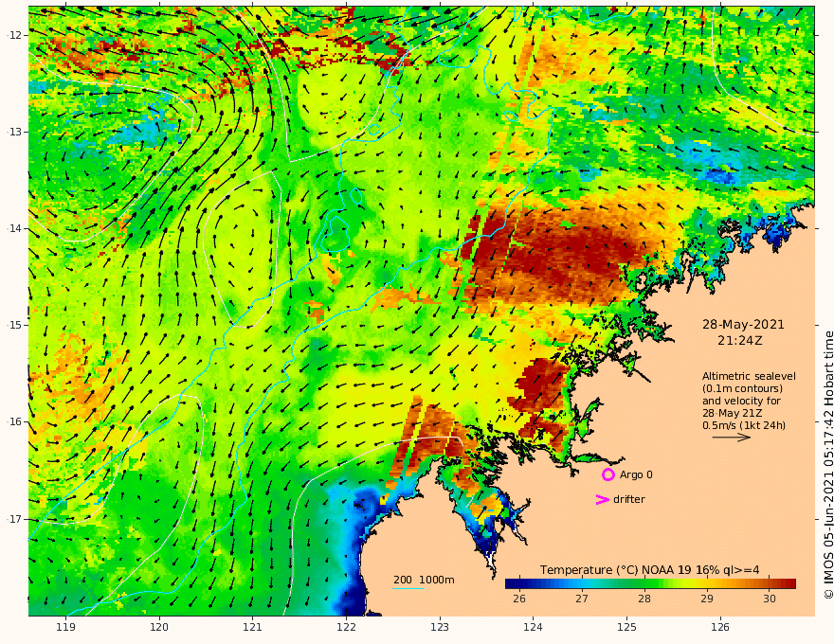Click the 0.5m/s velocity scale arrow
834x644 pixels.
point(732,438)
